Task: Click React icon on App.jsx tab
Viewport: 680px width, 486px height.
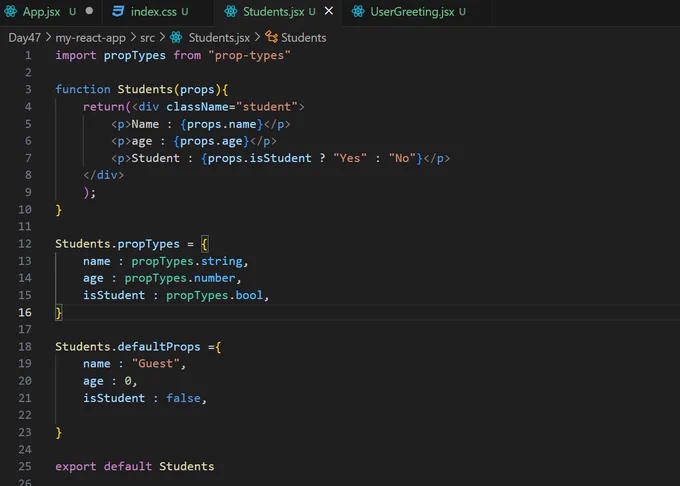Action: click(10, 12)
